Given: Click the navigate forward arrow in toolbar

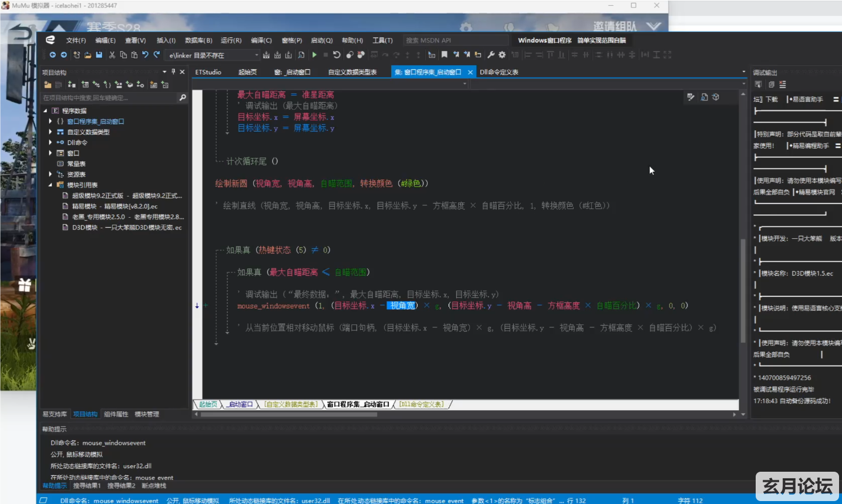Looking at the screenshot, I should 64,55.
